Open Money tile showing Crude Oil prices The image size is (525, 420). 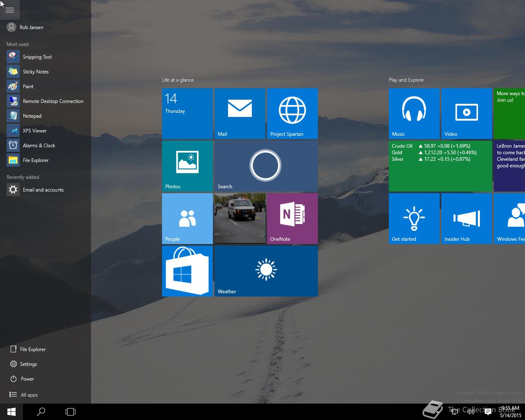[441, 166]
